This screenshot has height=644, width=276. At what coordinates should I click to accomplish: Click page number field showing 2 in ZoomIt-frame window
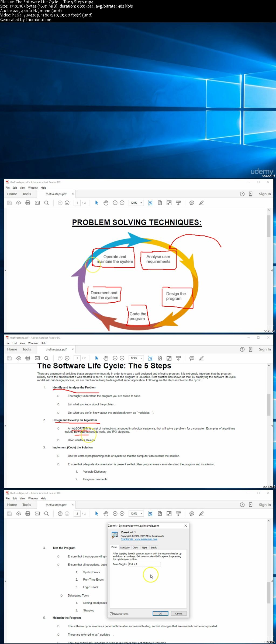point(77,514)
